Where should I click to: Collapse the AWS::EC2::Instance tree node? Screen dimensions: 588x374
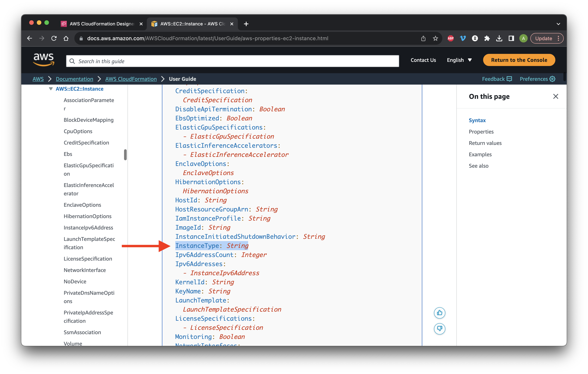coord(51,89)
